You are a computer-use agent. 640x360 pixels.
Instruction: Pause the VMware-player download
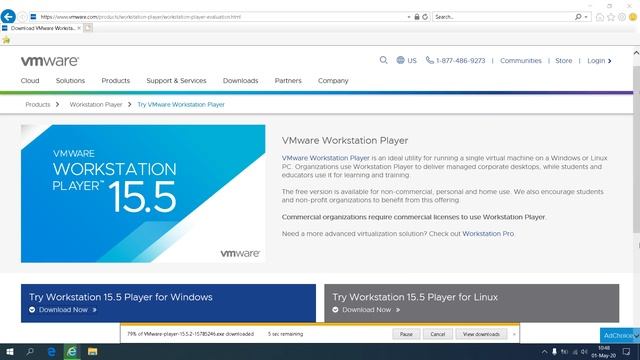[406, 334]
